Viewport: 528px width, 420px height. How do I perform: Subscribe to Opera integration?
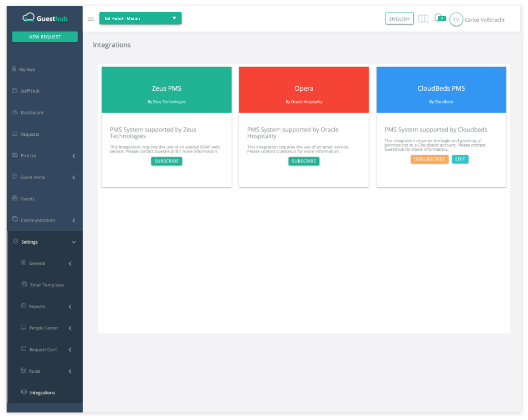pyautogui.click(x=304, y=161)
